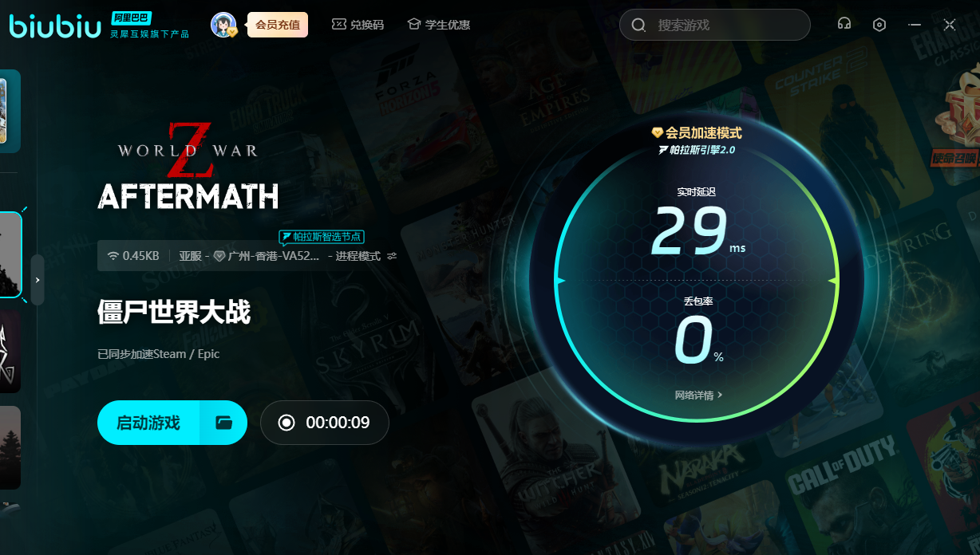Click the treasure chest gift icon
The width and height of the screenshot is (980, 555).
click(958, 120)
